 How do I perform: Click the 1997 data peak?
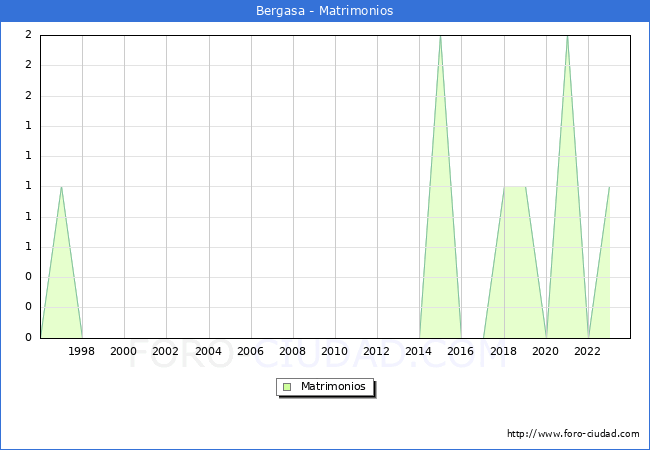coord(61,187)
